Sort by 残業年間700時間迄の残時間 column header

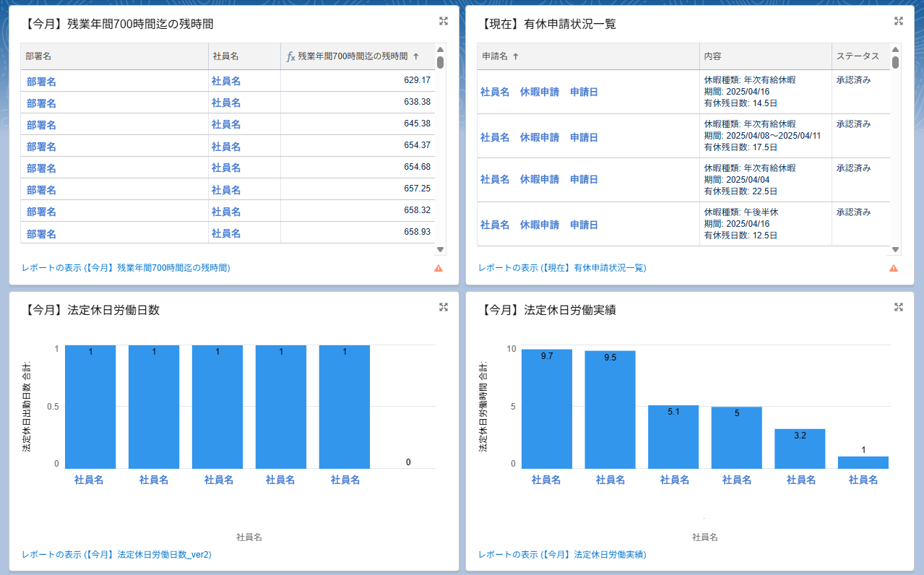coord(353,56)
